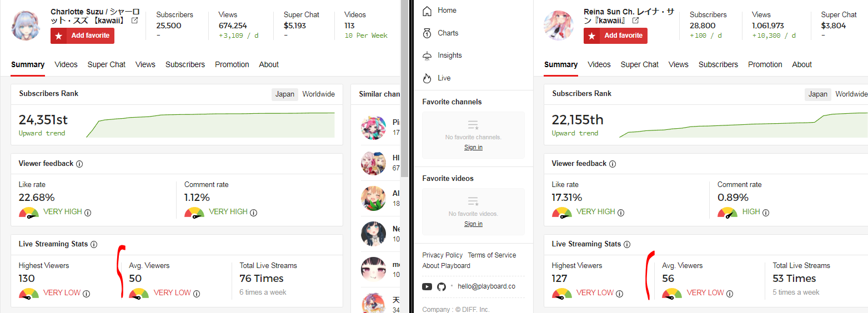Open the Privacy Policy link
The height and width of the screenshot is (313, 868).
[442, 255]
